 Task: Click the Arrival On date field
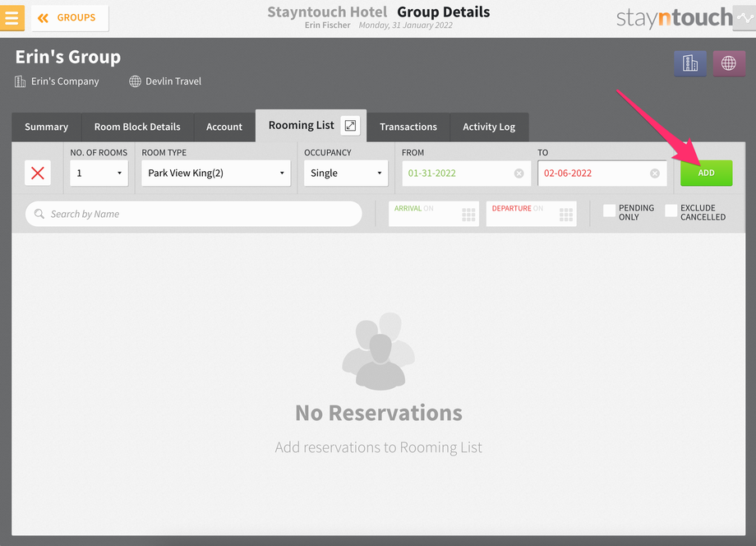tap(434, 214)
